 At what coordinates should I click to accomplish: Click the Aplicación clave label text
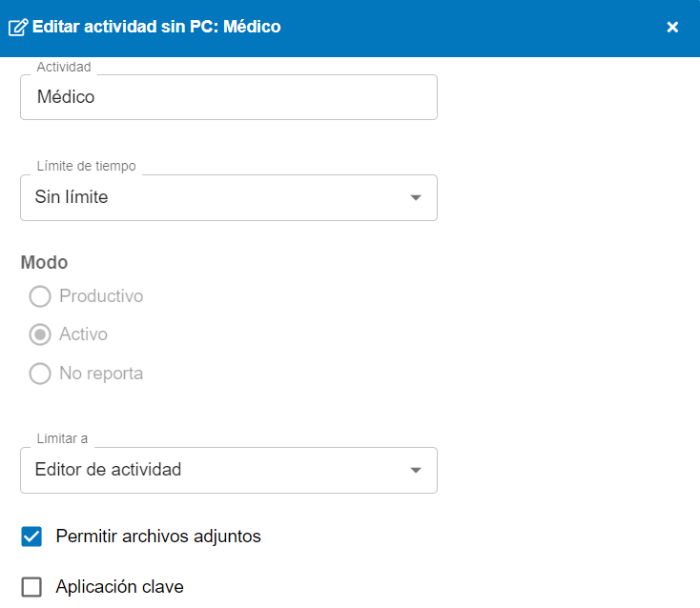[119, 587]
